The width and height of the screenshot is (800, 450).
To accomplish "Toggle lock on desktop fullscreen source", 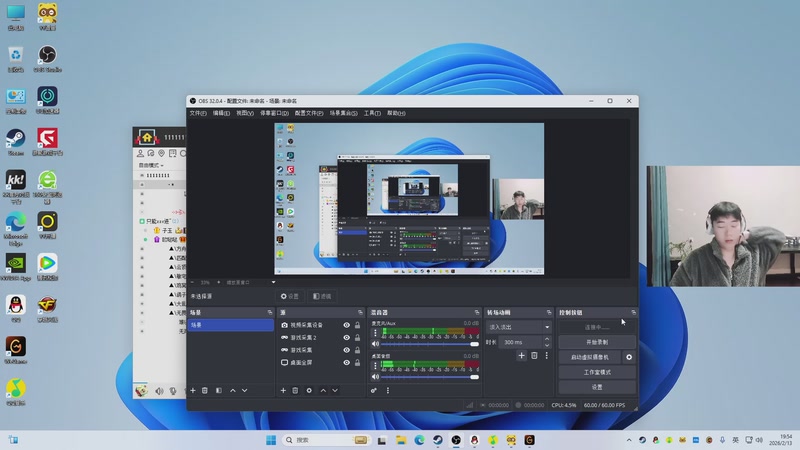I will pyautogui.click(x=357, y=363).
